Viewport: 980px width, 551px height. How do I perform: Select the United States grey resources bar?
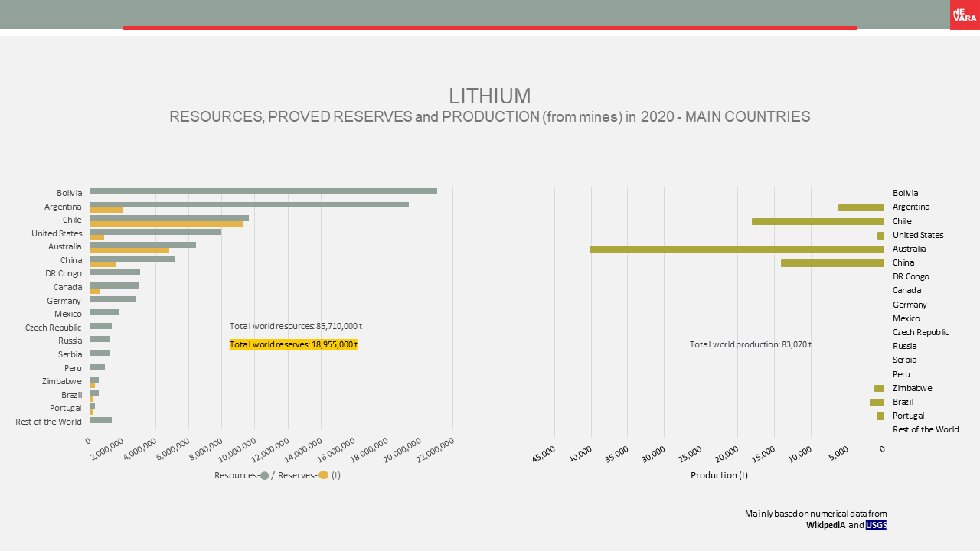(x=155, y=231)
